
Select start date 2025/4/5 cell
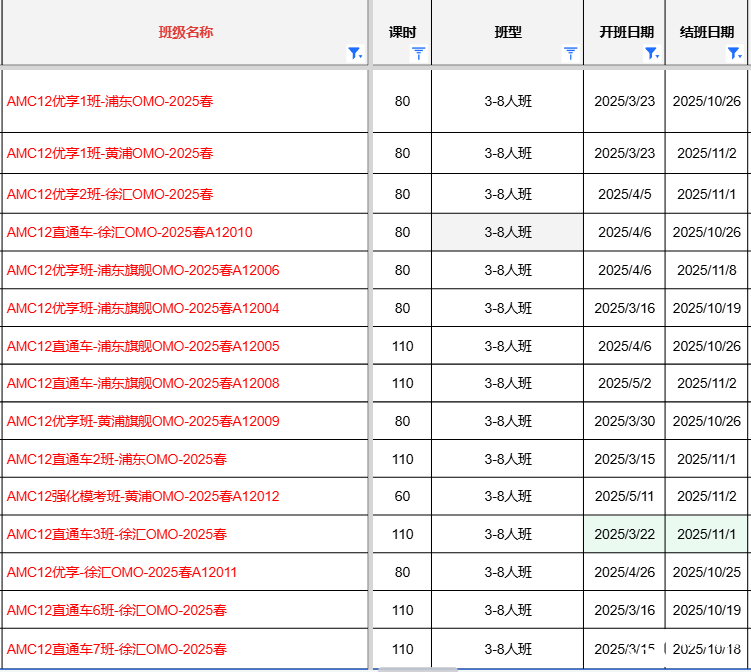click(625, 194)
